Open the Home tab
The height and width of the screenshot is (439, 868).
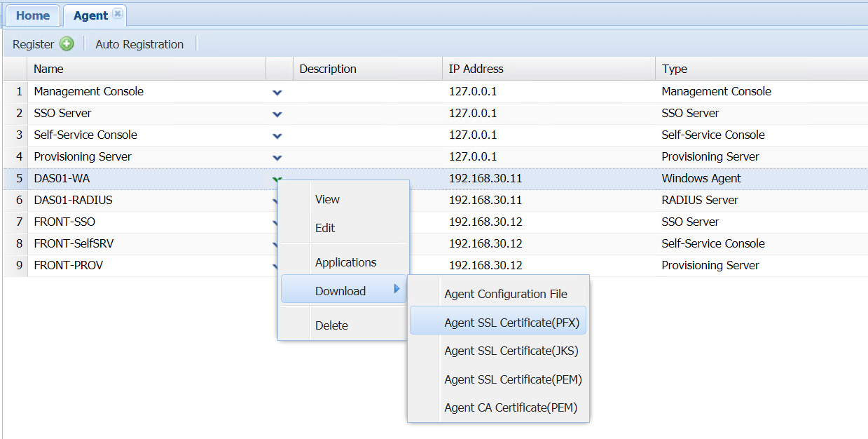click(33, 15)
